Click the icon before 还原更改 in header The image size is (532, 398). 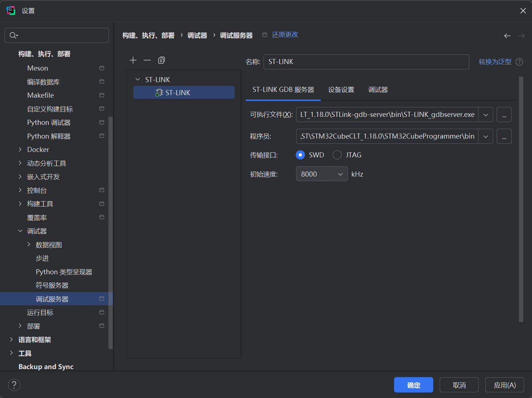click(265, 35)
